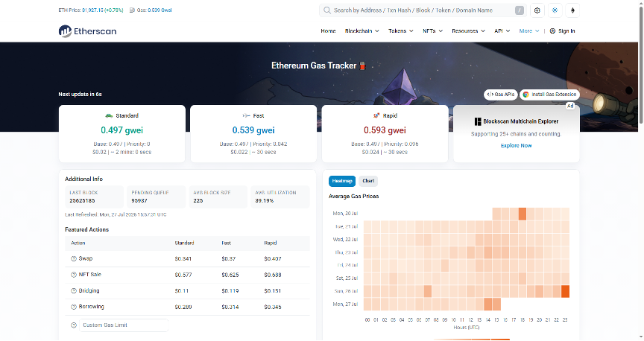Open the site settings gear icon
Screen dimensions: 644x341
click(537, 10)
